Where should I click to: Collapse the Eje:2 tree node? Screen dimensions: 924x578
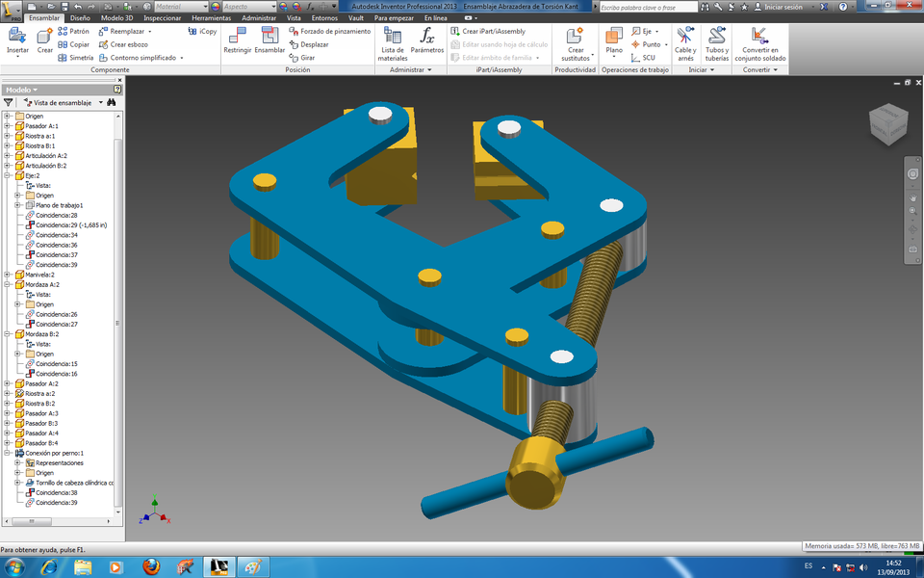point(8,174)
